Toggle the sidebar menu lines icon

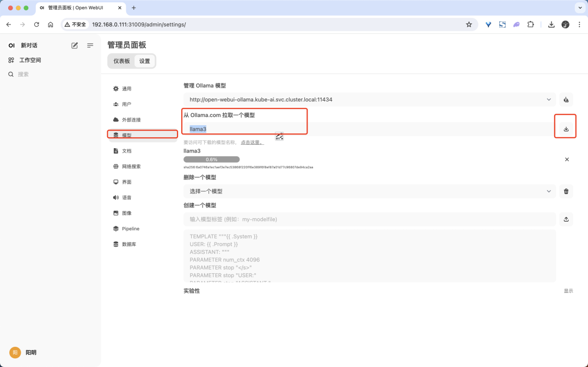click(x=90, y=45)
